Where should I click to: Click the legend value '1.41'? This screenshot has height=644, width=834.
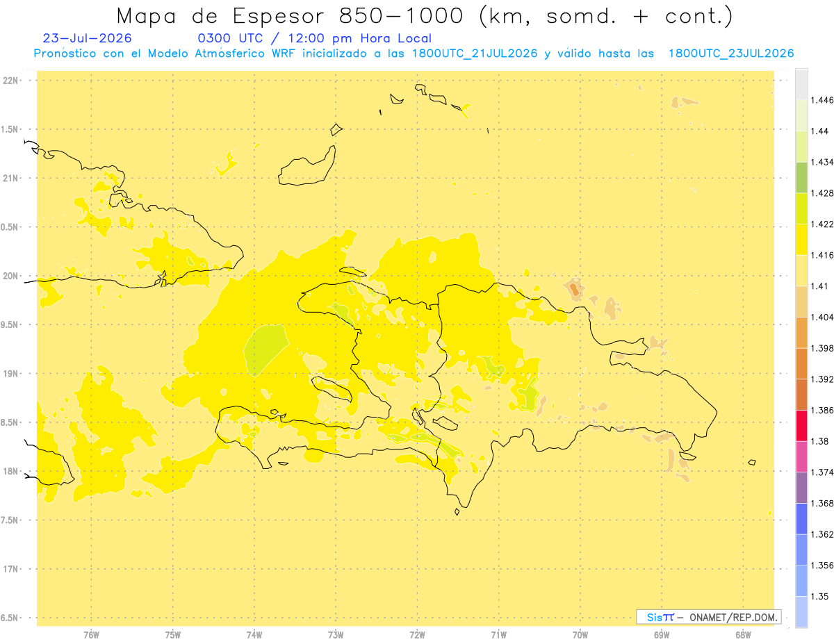pos(820,286)
